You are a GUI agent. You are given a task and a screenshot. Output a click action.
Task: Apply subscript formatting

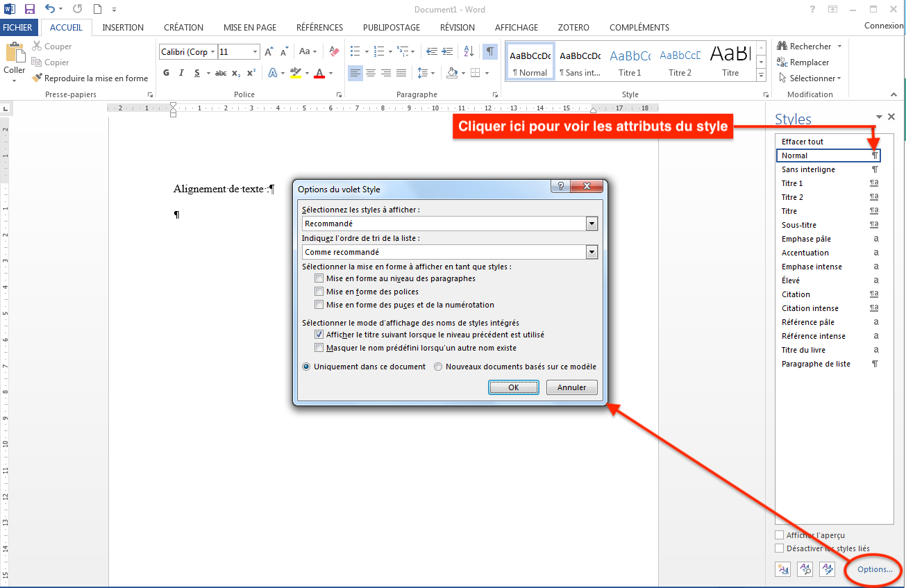click(236, 73)
